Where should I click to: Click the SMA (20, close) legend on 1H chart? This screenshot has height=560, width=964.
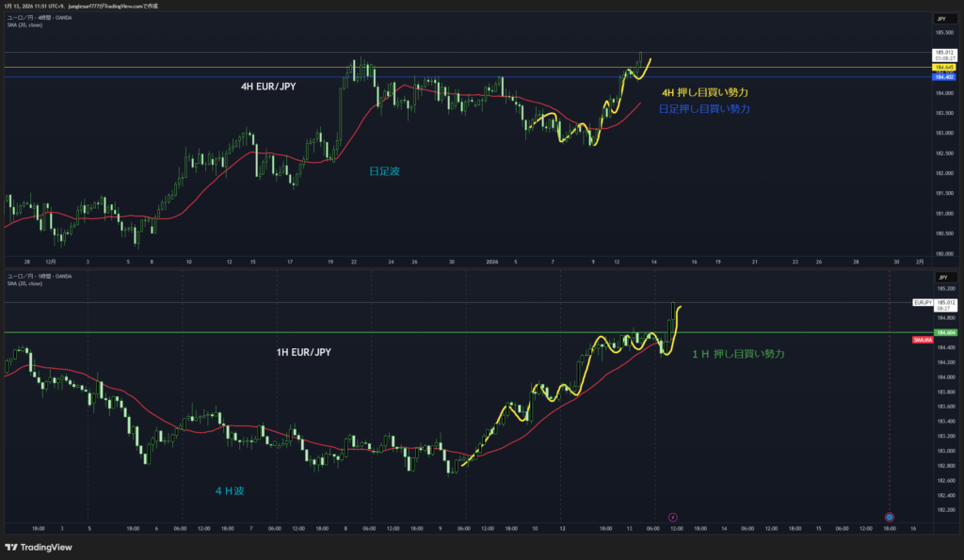pyautogui.click(x=24, y=283)
